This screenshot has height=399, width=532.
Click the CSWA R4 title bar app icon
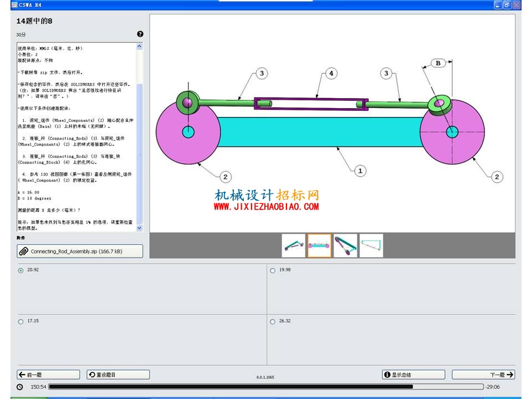[14, 5]
